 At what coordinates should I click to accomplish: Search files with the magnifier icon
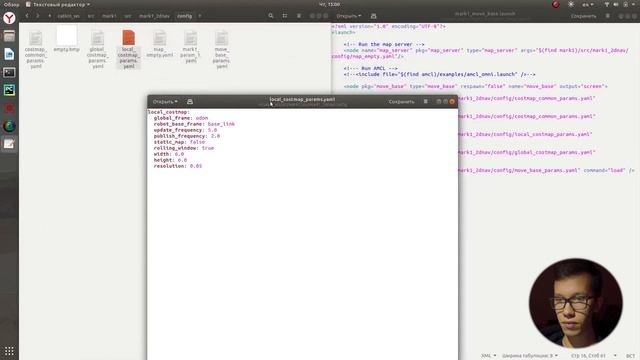pos(271,16)
